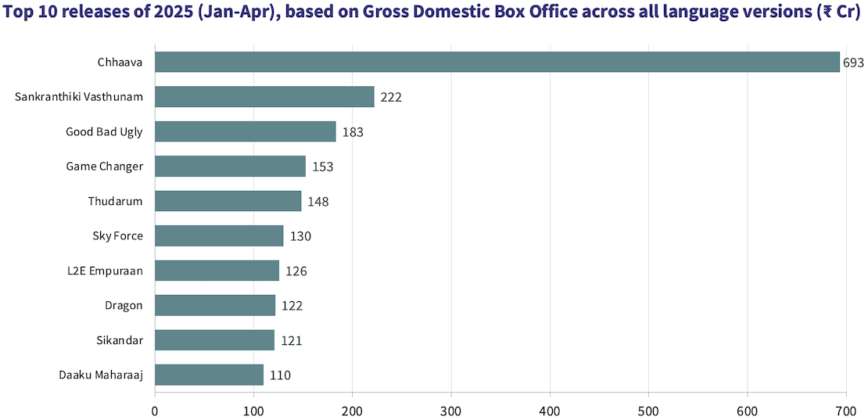Click the 183 data value
Viewport: 868px width, 420px height.
[x=353, y=132]
